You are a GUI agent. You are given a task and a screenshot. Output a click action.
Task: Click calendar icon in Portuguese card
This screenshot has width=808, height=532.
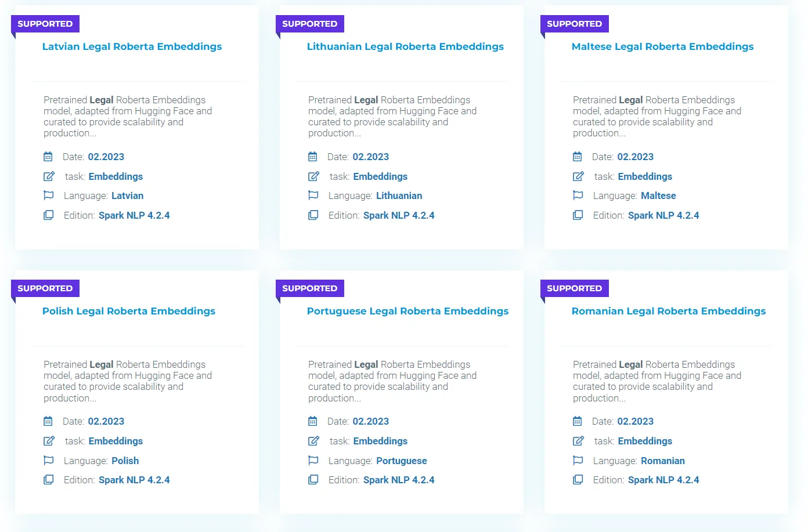(313, 421)
